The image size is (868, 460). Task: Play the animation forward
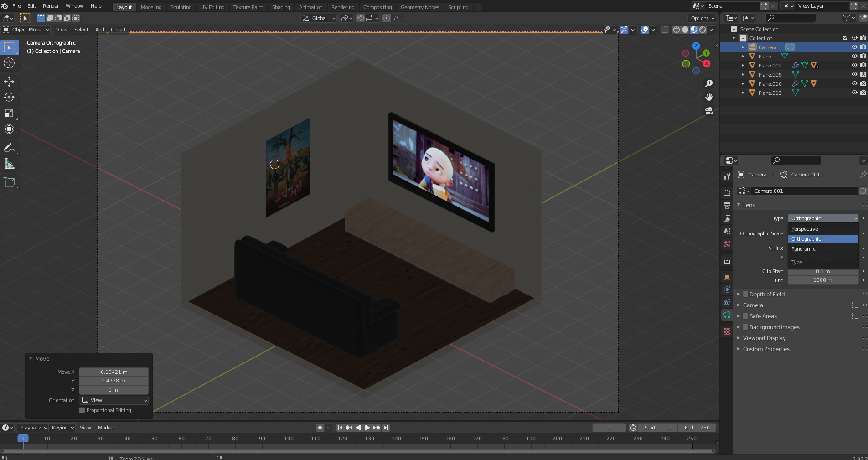point(367,428)
